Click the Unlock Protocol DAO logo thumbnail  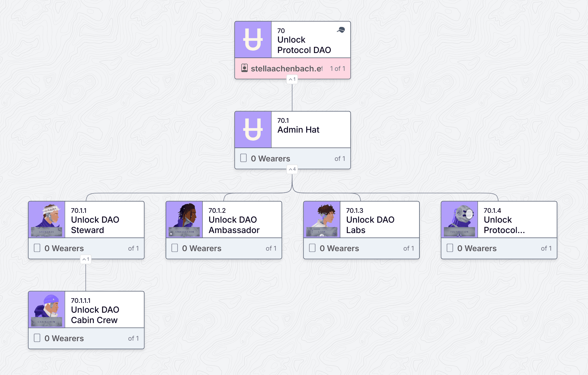(253, 40)
